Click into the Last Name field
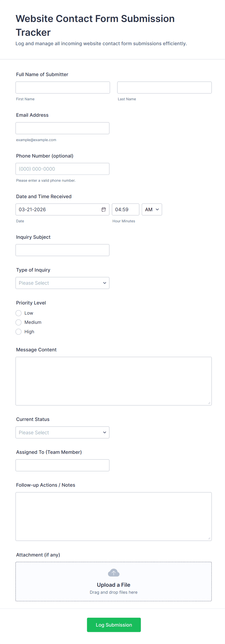The width and height of the screenshot is (225, 644). tap(164, 87)
